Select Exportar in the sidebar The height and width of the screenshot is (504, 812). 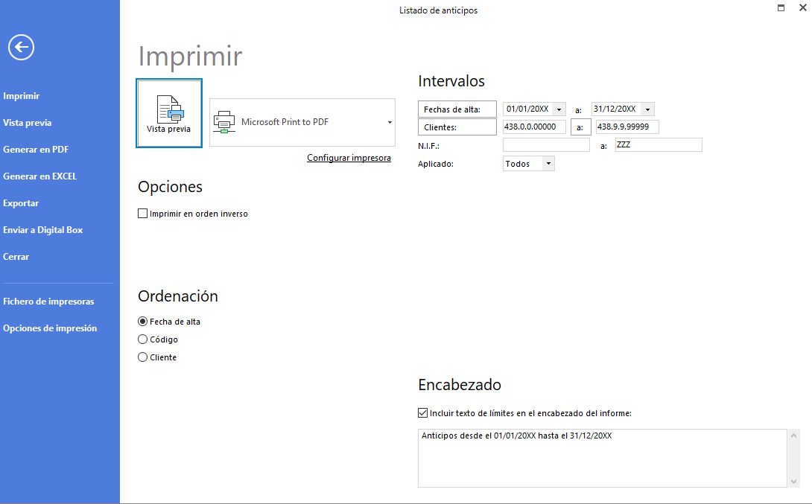(x=21, y=203)
